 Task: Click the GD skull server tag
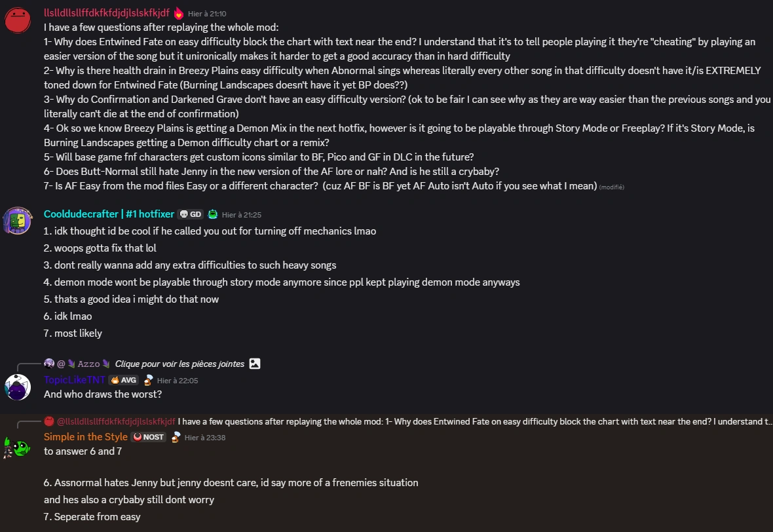tap(190, 214)
